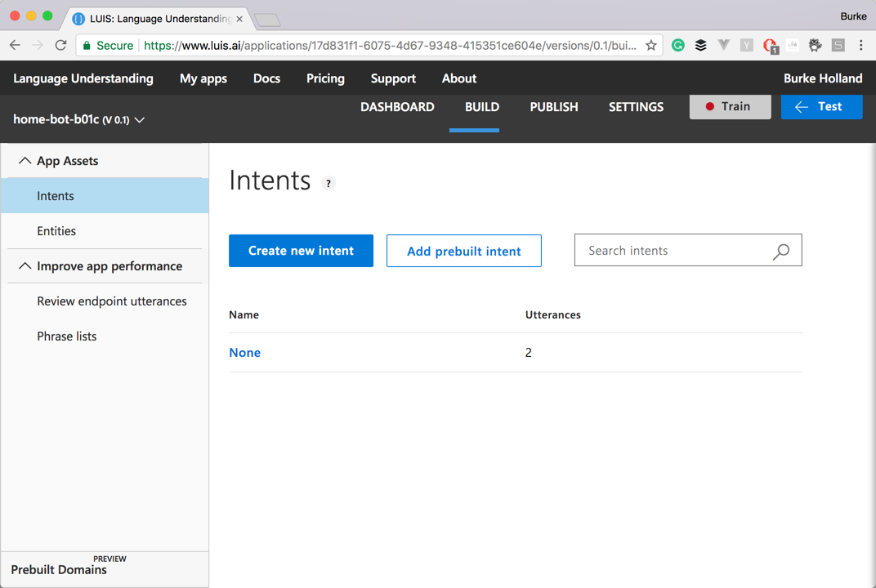Collapse Improve app performance section
876x588 pixels.
tap(25, 266)
